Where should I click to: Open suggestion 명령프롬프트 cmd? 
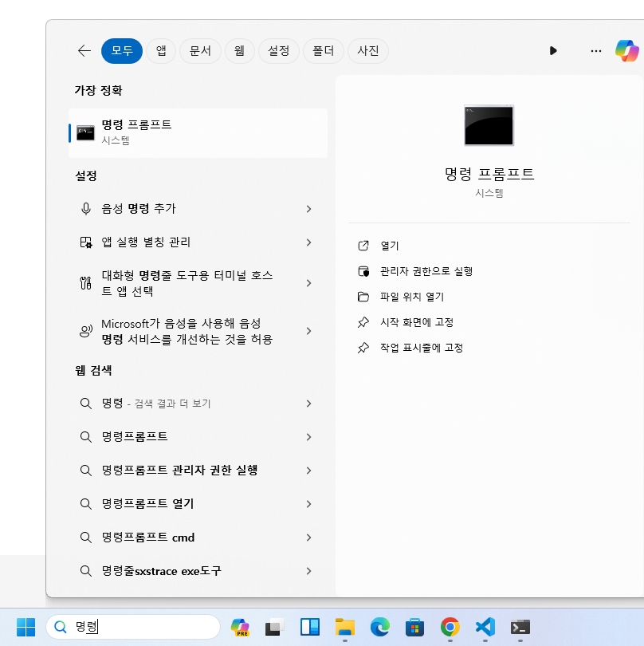coord(198,538)
